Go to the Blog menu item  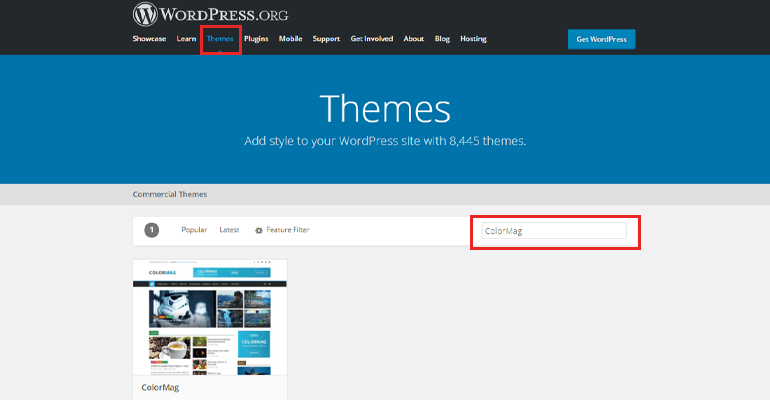(442, 39)
